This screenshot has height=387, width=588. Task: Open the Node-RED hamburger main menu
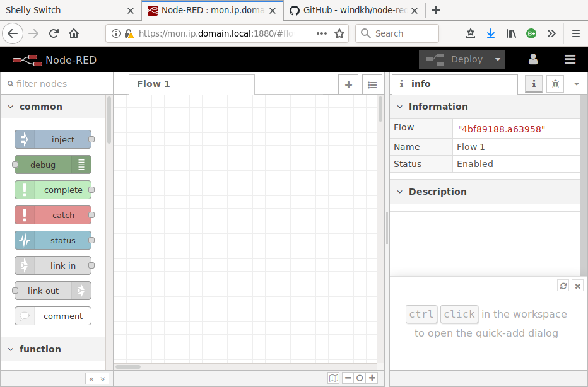point(570,59)
